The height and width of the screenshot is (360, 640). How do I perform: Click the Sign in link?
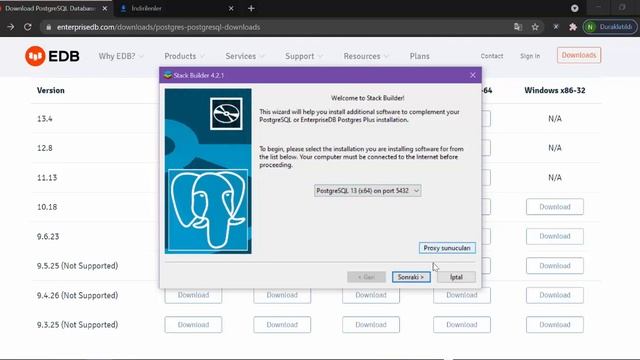click(x=530, y=56)
